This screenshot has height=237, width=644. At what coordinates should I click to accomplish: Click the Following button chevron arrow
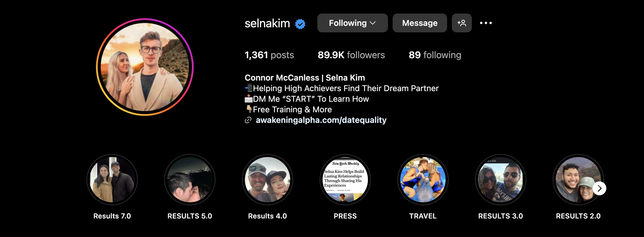pyautogui.click(x=373, y=23)
